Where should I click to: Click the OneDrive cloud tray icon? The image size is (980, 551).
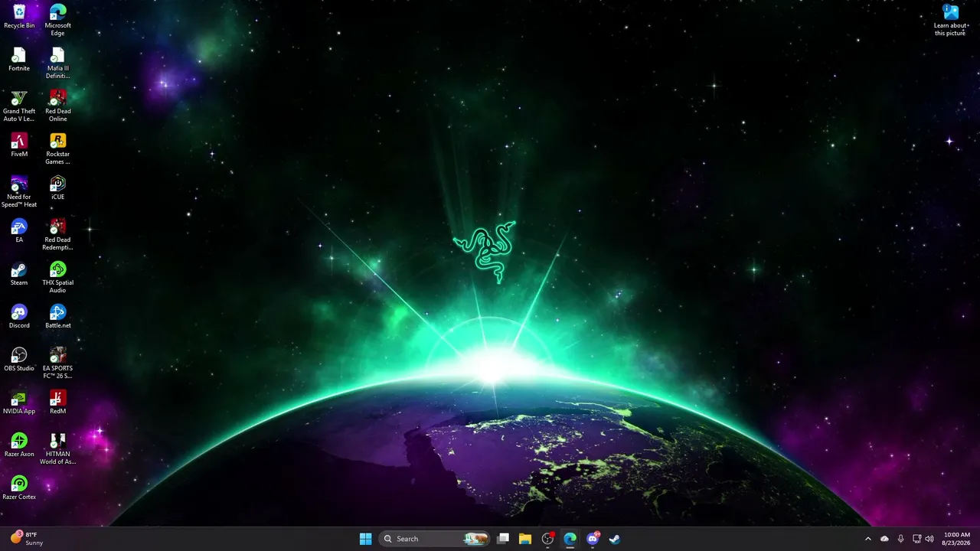(885, 539)
